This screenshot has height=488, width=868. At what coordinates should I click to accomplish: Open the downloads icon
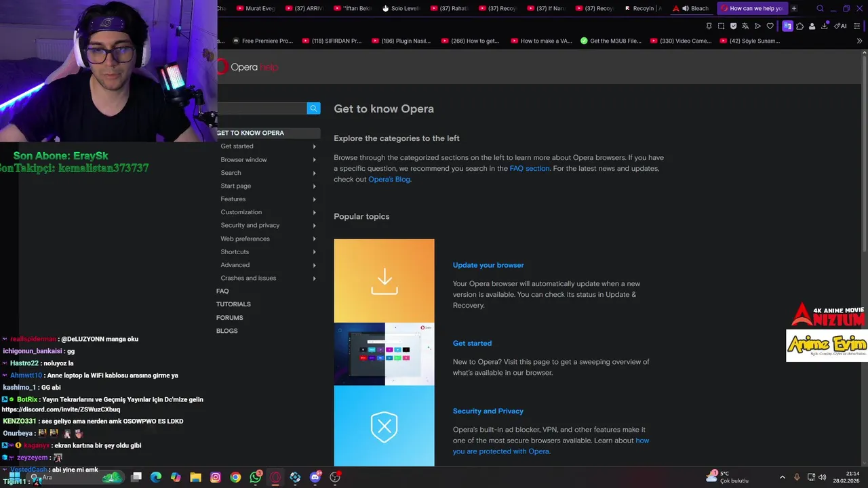(825, 26)
